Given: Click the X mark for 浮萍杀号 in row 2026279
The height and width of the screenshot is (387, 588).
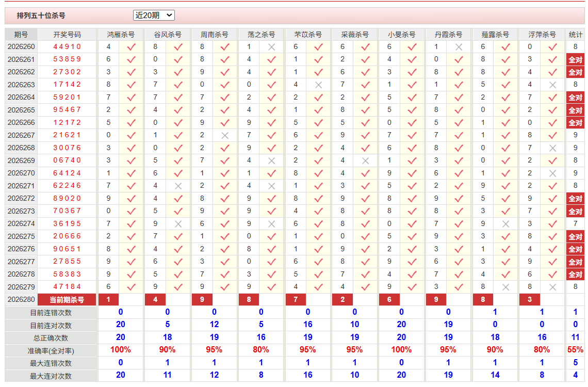Looking at the screenshot, I should tap(552, 287).
